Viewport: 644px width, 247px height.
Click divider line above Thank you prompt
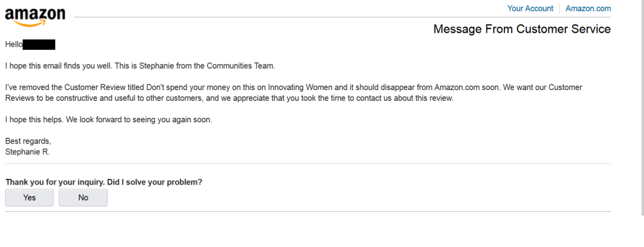tap(308, 163)
